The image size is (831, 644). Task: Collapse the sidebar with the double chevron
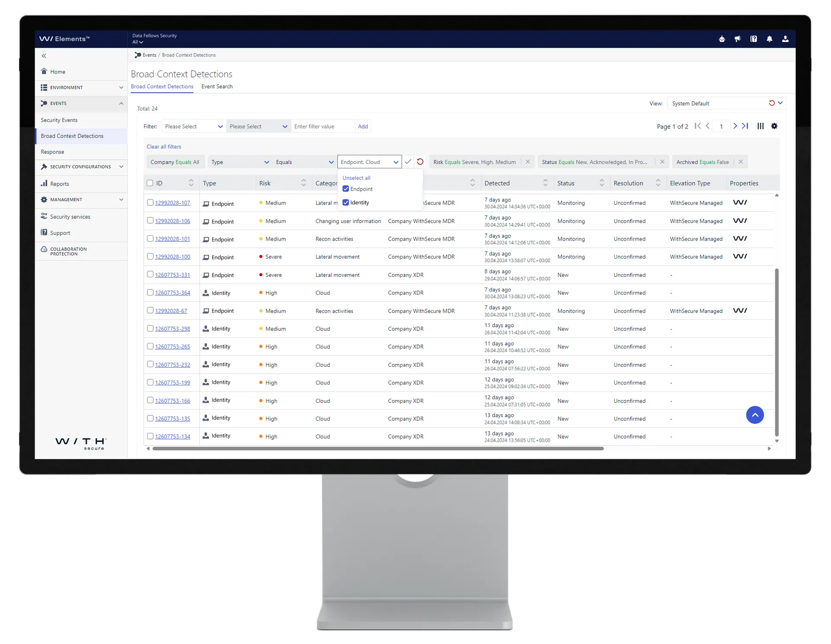[44, 56]
